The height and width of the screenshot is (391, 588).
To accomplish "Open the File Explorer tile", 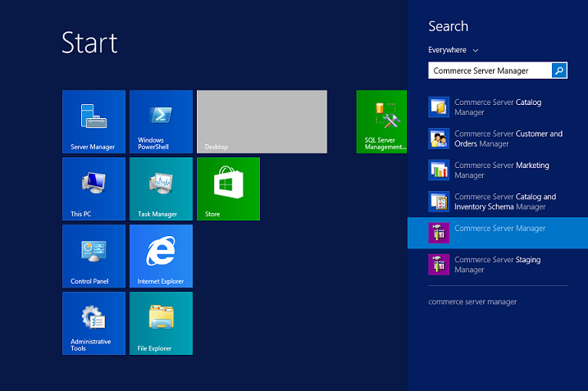I will click(x=161, y=323).
